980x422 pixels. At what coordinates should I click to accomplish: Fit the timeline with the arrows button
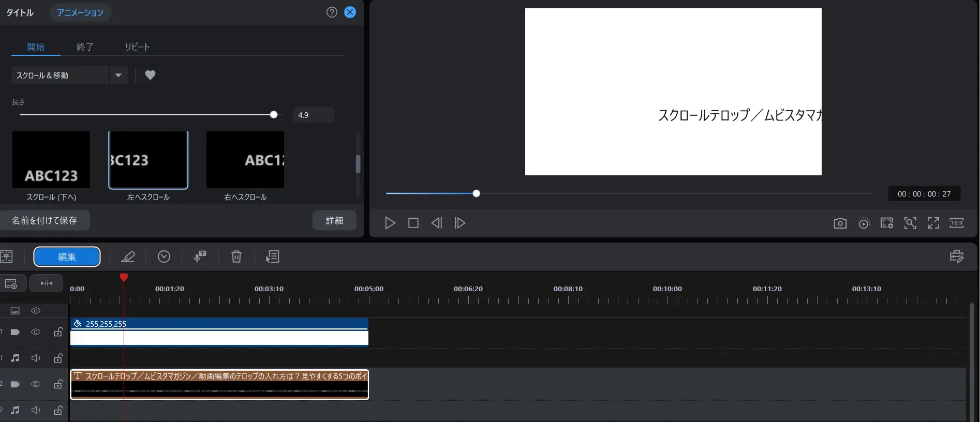click(47, 283)
